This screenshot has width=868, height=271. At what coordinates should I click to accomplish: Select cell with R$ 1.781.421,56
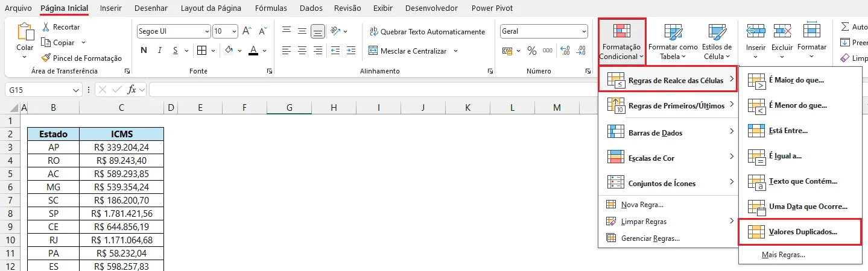[122, 214]
